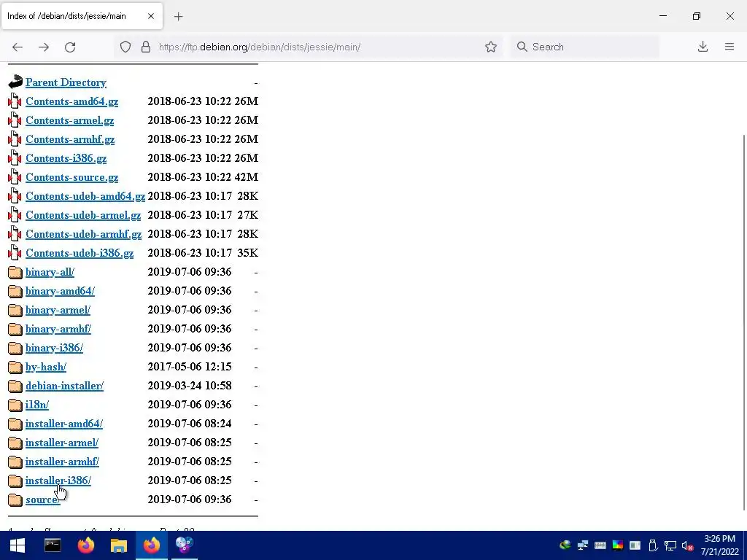The height and width of the screenshot is (560, 747).
Task: Click the muted speaker tray icon
Action: coord(687,545)
